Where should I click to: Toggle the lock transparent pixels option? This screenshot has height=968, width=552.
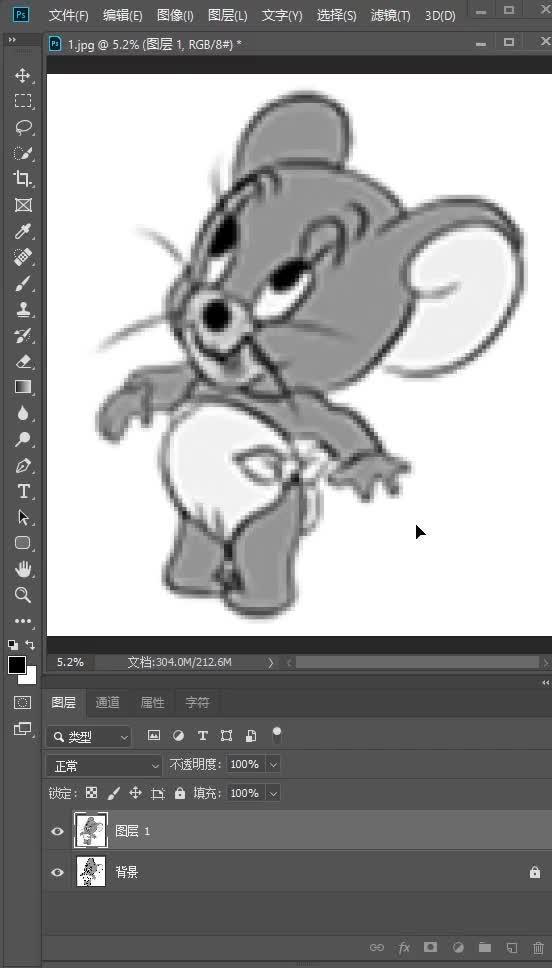(91, 793)
